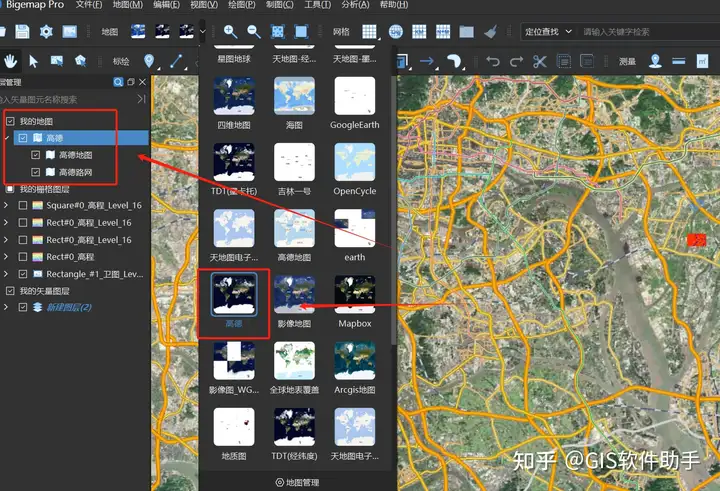This screenshot has height=491, width=720.
Task: Toggle the 我的地图 checkbox
Action: coord(10,121)
